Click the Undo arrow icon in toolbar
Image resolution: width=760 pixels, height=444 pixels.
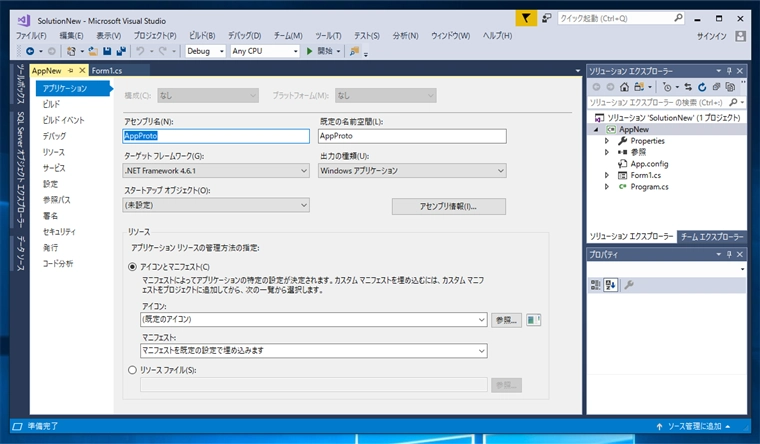pyautogui.click(x=141, y=51)
